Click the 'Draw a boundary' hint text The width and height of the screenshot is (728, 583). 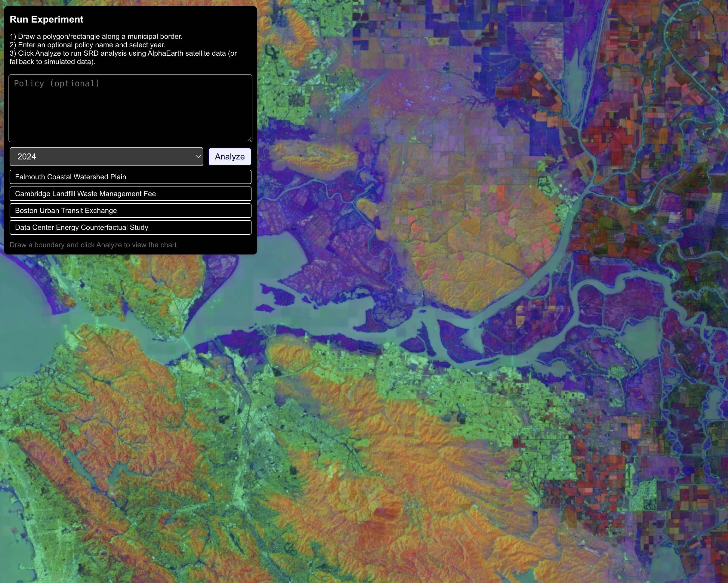pos(94,245)
